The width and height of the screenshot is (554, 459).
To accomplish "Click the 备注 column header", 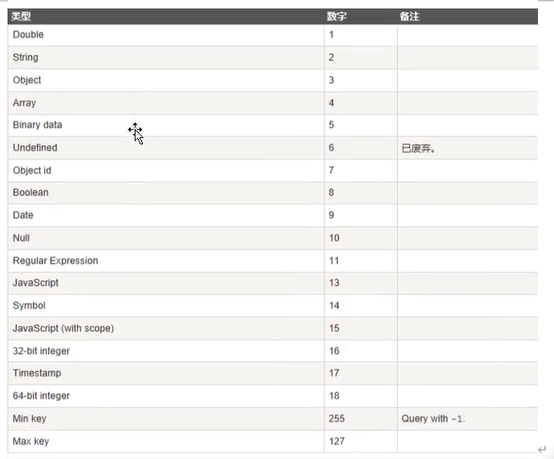I will [x=409, y=16].
